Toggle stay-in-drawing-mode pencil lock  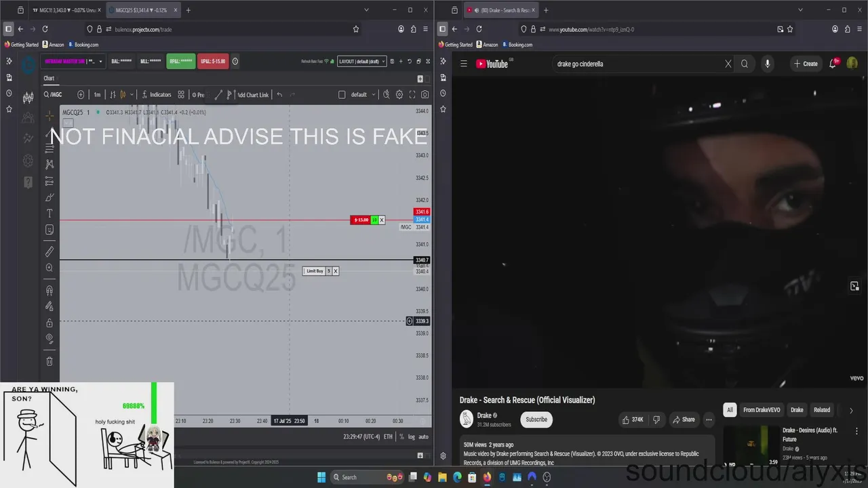(50, 306)
